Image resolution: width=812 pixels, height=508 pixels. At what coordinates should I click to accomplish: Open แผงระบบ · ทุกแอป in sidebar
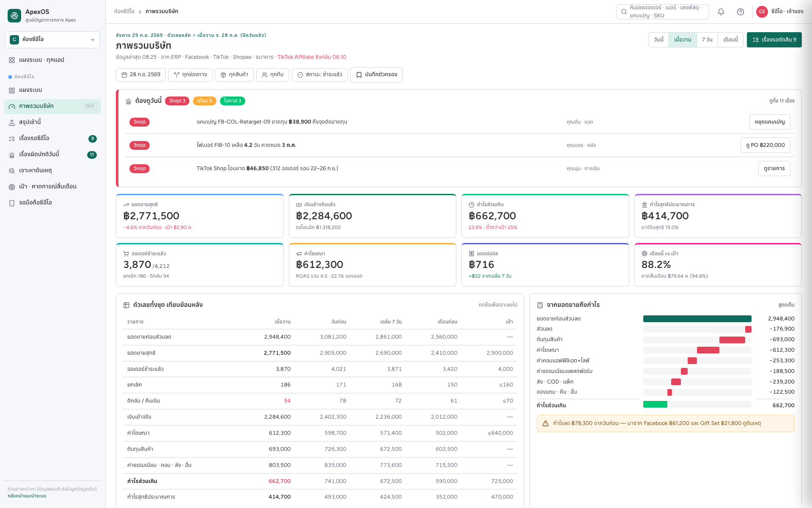tap(52, 60)
